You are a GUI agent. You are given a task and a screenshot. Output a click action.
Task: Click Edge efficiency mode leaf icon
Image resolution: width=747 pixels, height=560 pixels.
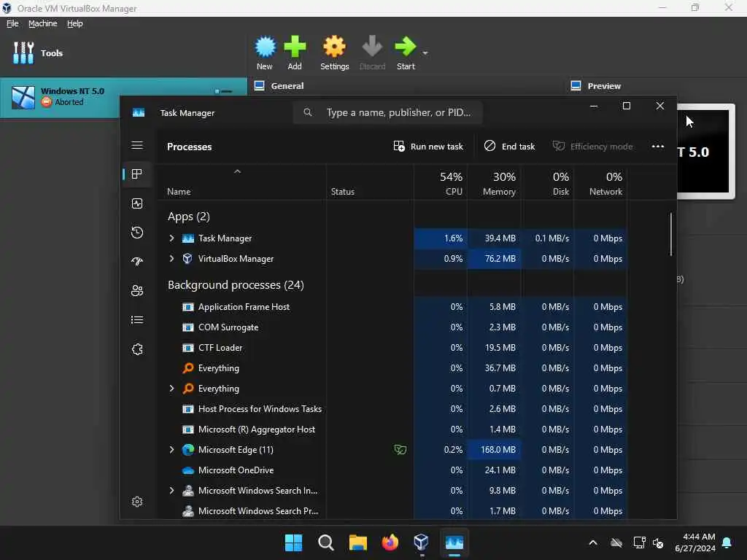(x=400, y=449)
